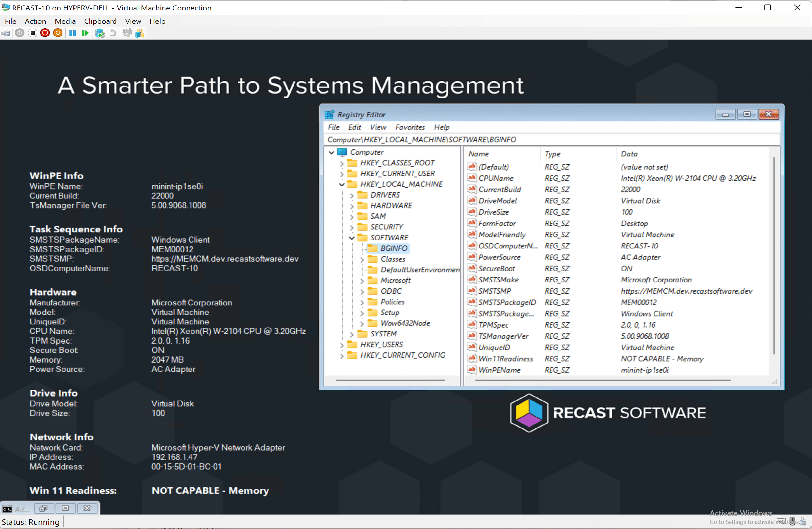Viewport: 812px width, 529px height.
Task: Open the Action menu
Action: (35, 21)
